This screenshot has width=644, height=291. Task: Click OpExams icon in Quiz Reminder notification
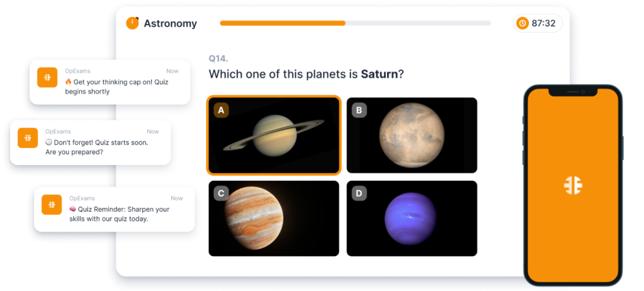tap(52, 204)
